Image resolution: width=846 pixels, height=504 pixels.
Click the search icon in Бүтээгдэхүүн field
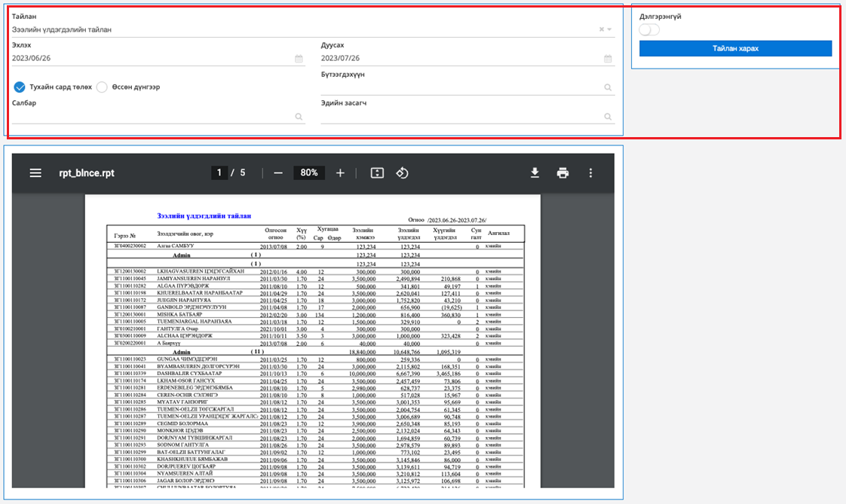coord(608,87)
